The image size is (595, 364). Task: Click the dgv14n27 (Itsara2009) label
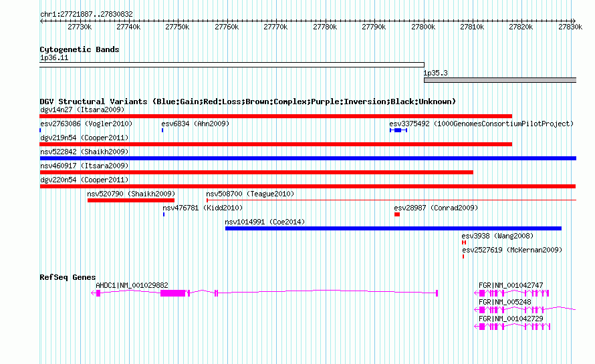point(82,110)
